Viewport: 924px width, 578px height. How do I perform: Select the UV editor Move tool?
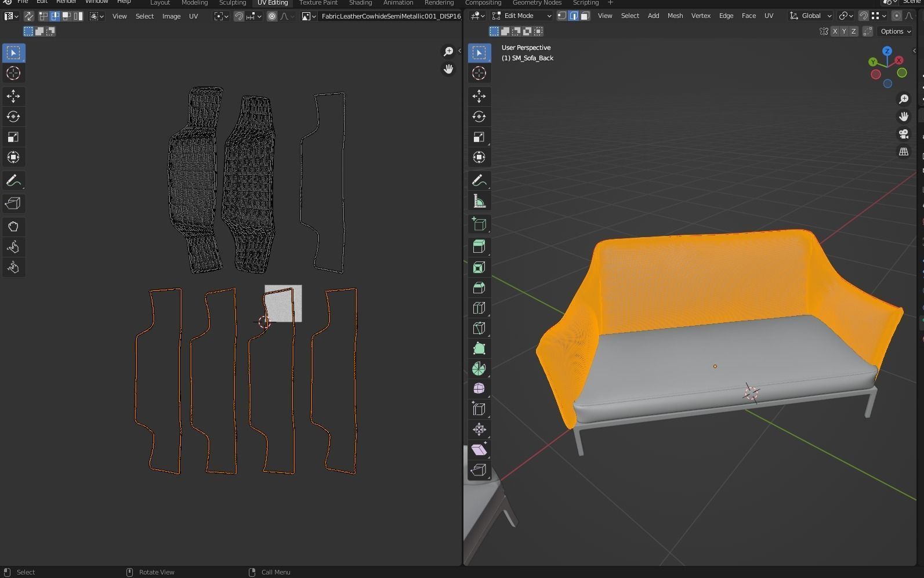click(13, 96)
